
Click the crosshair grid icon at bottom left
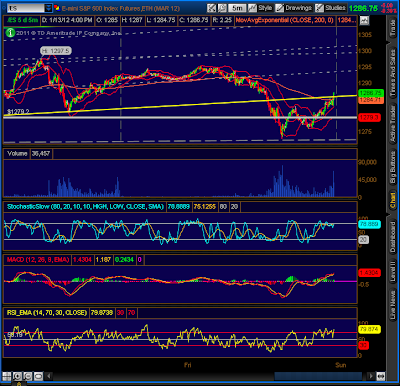[6, 376]
